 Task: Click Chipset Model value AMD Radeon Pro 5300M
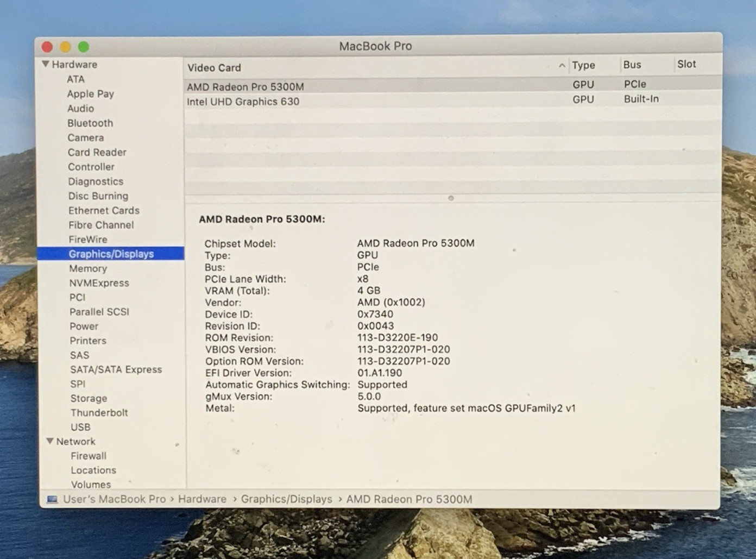(x=415, y=243)
